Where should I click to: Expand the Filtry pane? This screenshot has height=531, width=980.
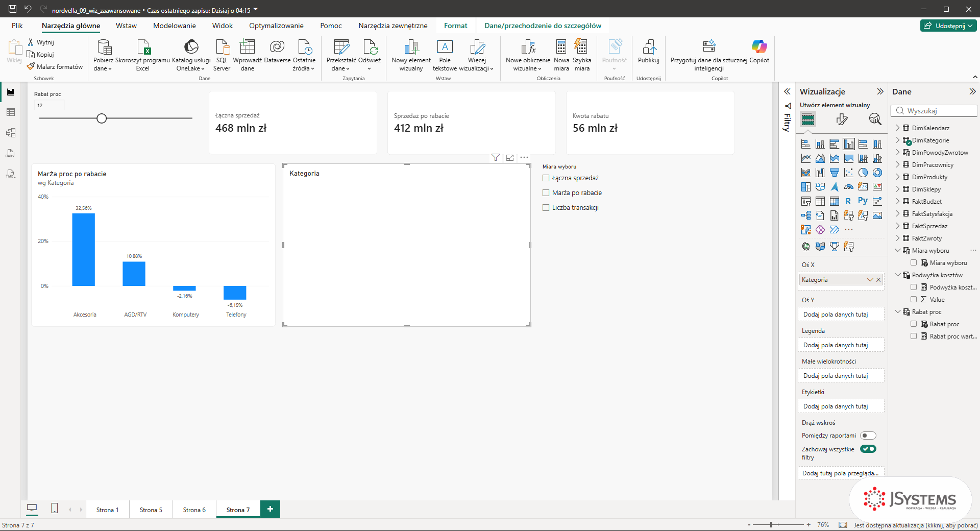pos(787,92)
